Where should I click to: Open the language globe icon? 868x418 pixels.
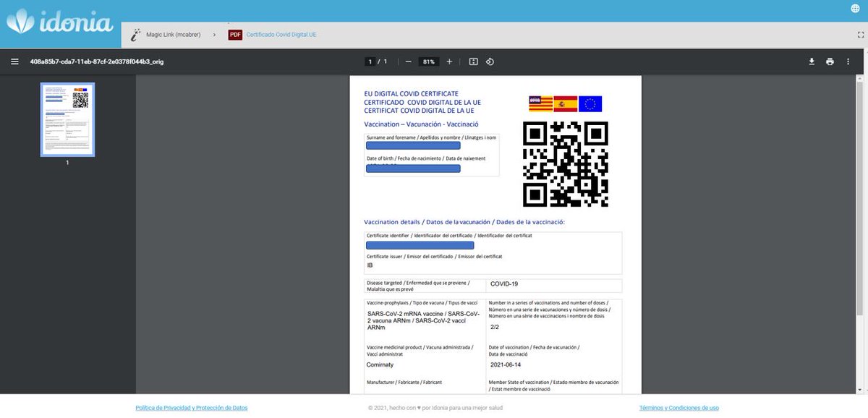pos(854,9)
